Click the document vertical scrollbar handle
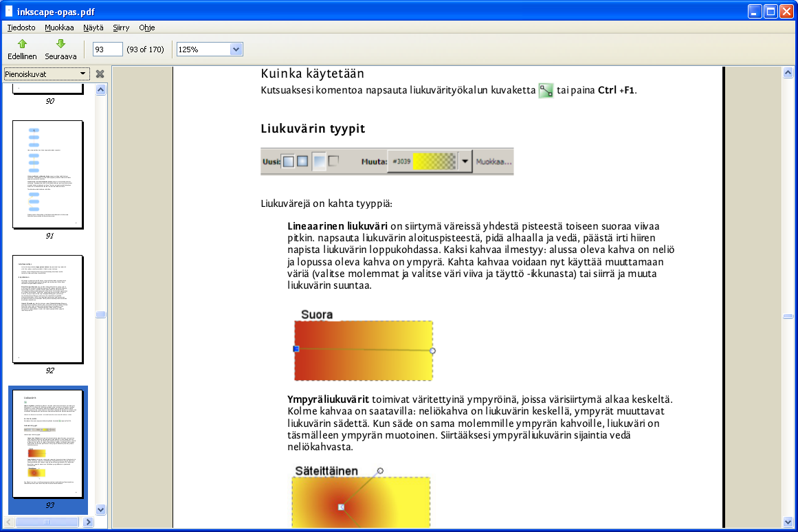This screenshot has height=532, width=798. point(788,316)
